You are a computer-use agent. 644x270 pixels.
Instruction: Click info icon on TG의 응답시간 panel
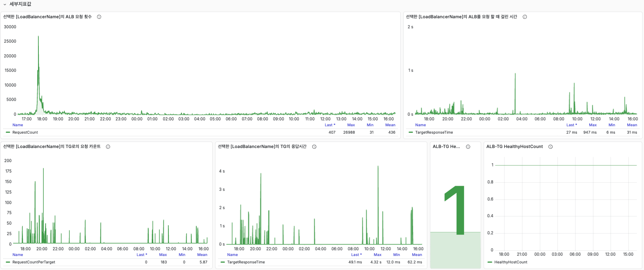(x=314, y=146)
